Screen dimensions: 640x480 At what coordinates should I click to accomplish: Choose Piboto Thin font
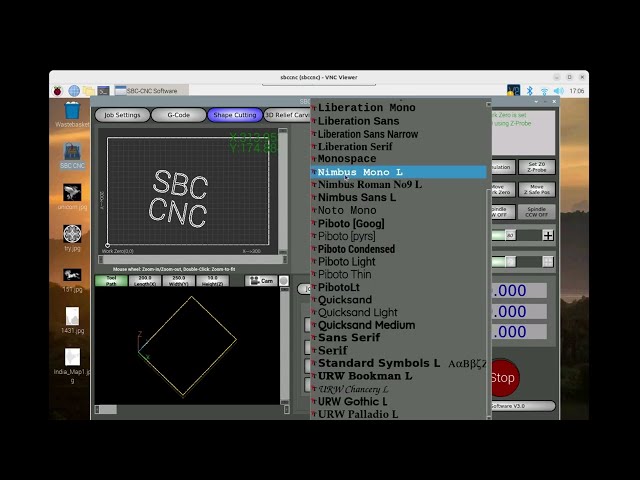click(398, 274)
